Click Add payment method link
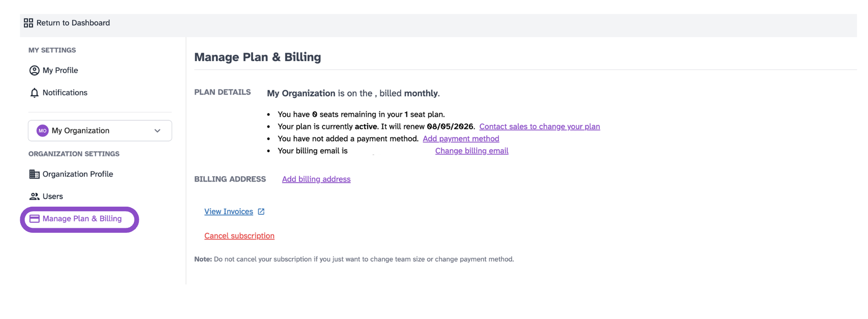 coord(461,139)
